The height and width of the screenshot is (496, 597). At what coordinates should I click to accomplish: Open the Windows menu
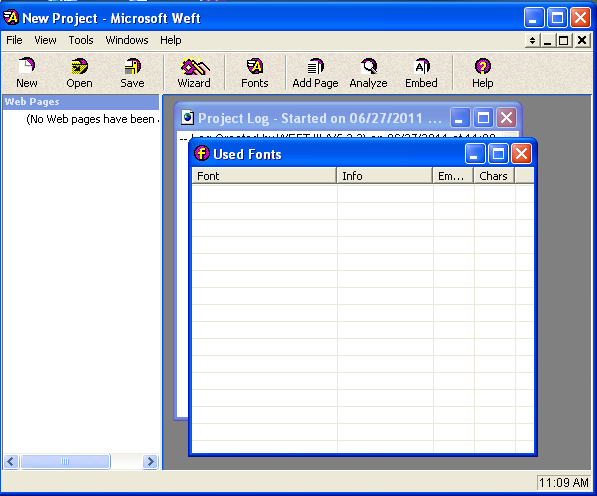127,40
